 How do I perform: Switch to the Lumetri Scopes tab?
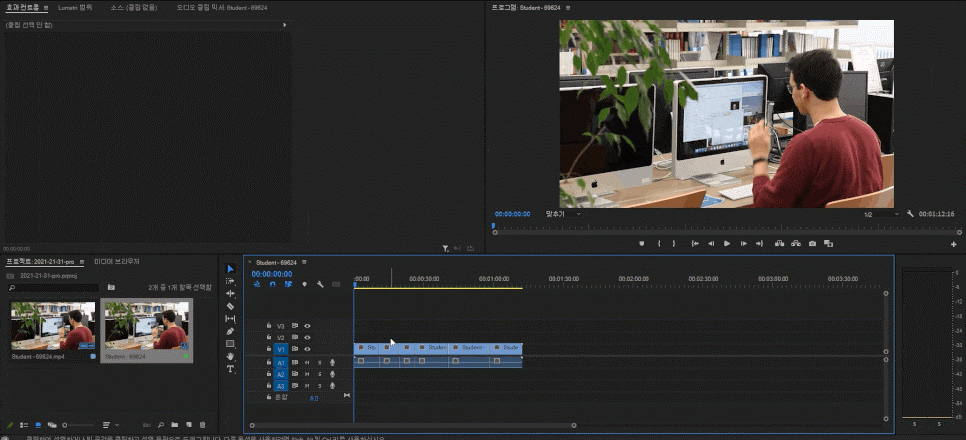[75, 7]
